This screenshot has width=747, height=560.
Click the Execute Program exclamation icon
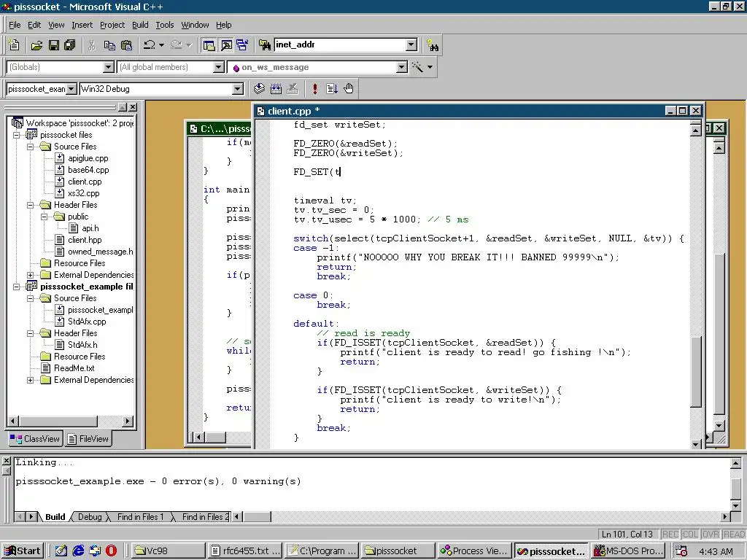pos(315,88)
